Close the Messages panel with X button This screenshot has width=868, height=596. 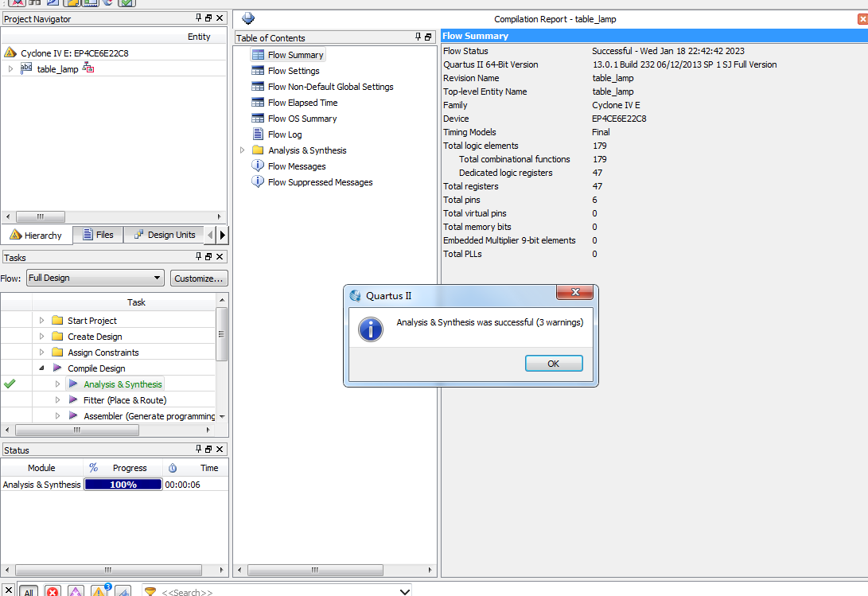coord(8,590)
